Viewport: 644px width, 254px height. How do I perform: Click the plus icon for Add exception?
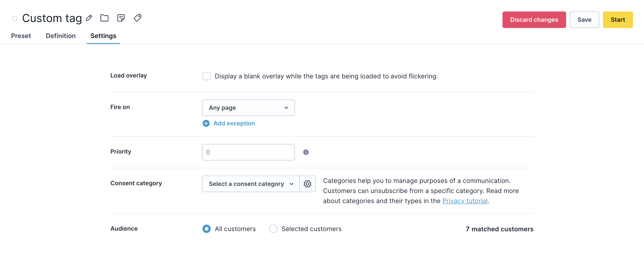pyautogui.click(x=206, y=123)
